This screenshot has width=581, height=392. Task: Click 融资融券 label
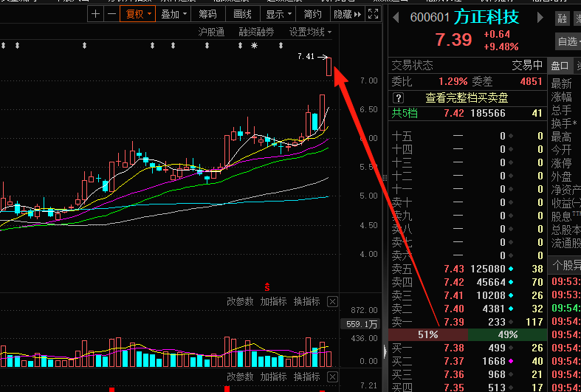point(256,32)
